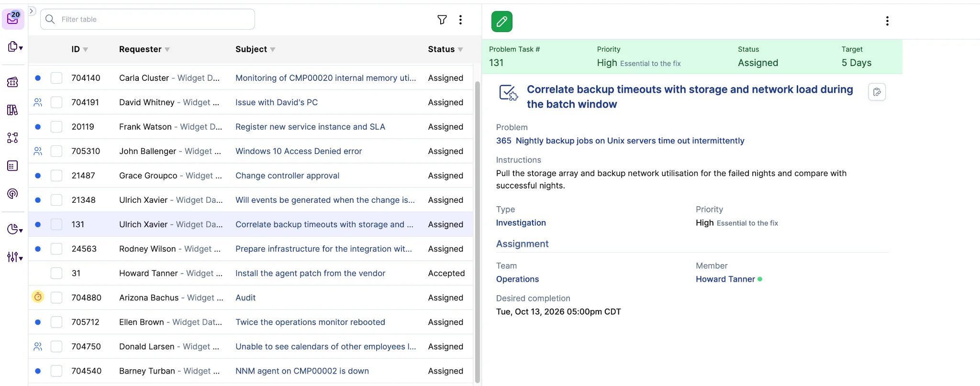Open the table's three-dot options menu
The image size is (980, 386).
tap(460, 20)
